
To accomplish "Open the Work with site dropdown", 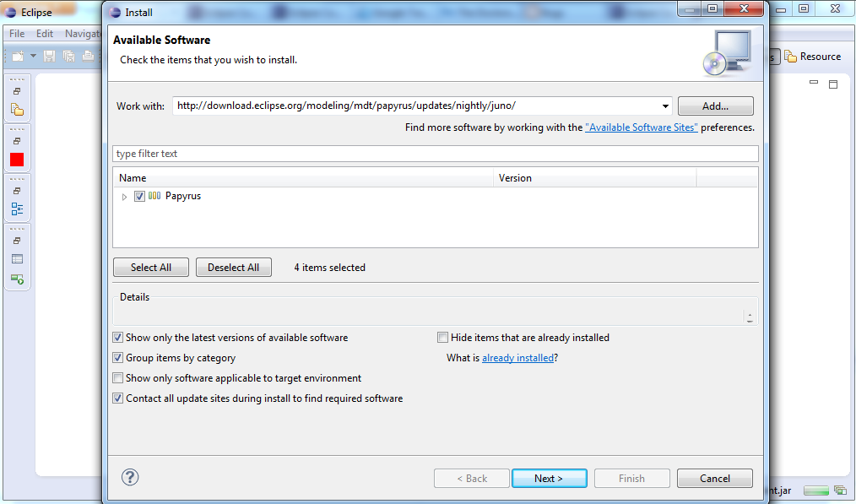I will pos(665,106).
